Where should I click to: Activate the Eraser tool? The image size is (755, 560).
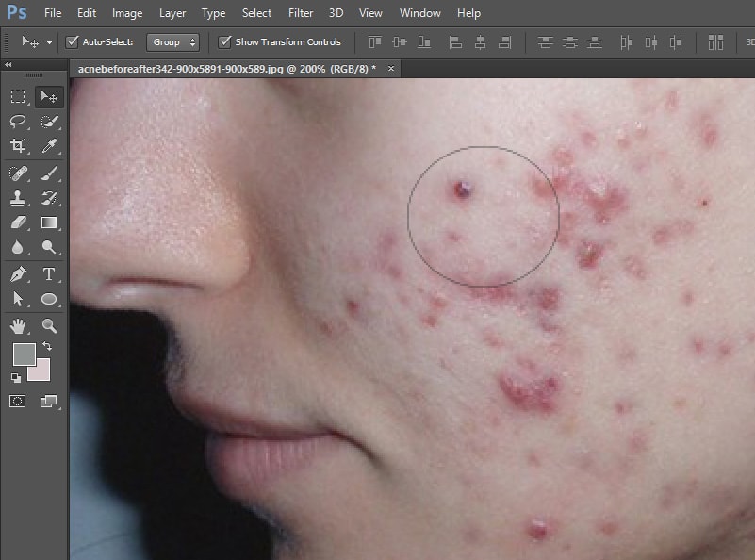(18, 222)
